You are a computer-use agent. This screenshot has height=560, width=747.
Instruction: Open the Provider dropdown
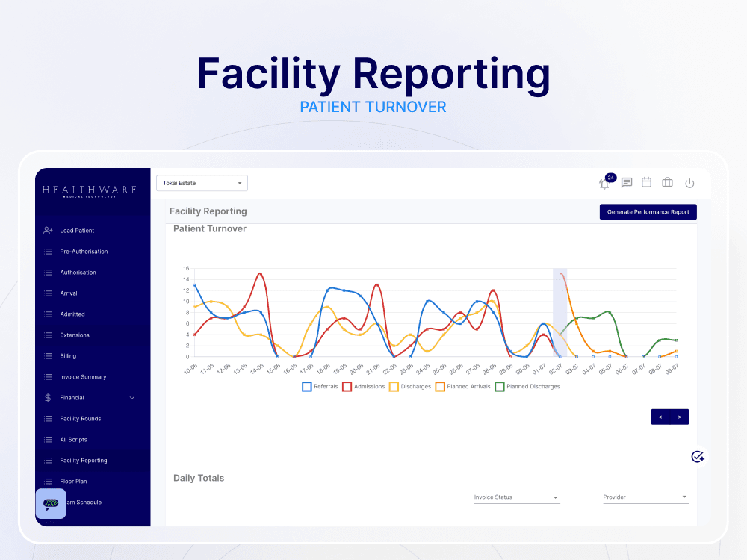645,497
